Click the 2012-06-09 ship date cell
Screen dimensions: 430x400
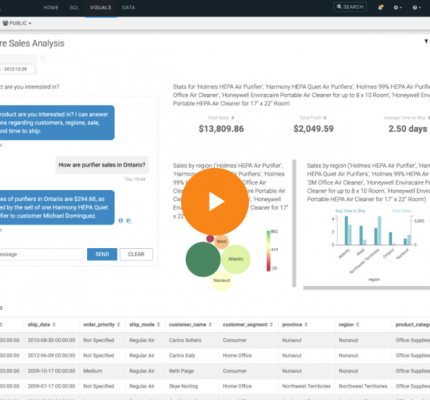point(51,355)
